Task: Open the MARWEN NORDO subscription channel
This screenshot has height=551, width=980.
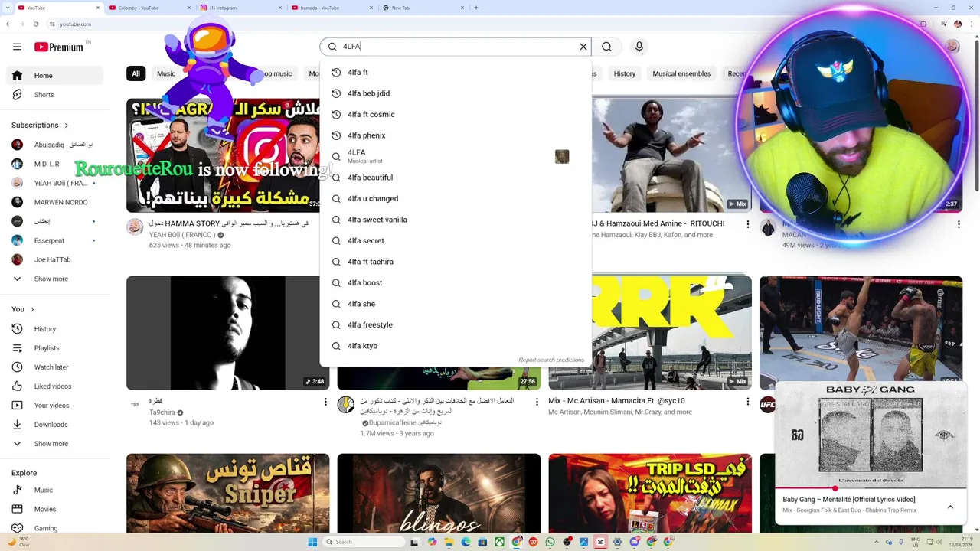Action: click(x=54, y=202)
